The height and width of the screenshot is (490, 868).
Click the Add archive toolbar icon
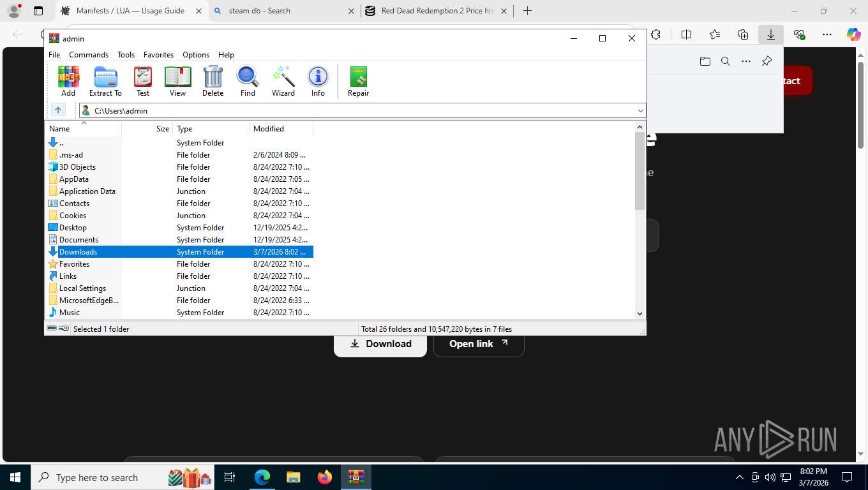tap(68, 81)
